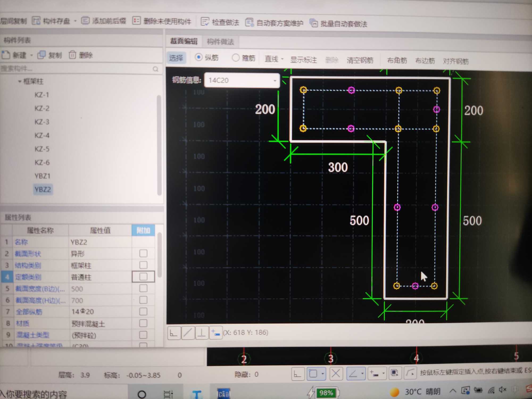Screen dimensions: 532x399
Task: Click the Windows taskbar search circle icon
Action: [x=142, y=394]
